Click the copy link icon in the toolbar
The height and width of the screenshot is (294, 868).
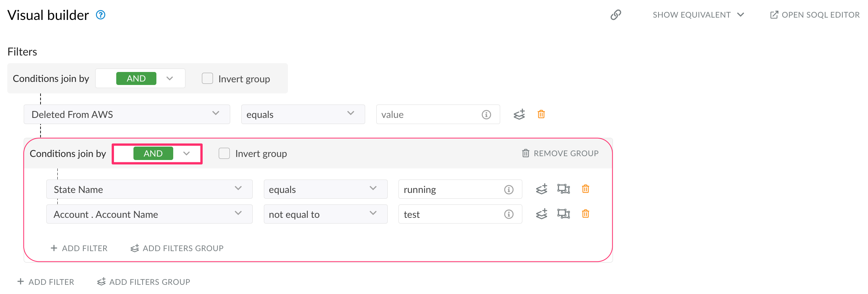point(616,15)
